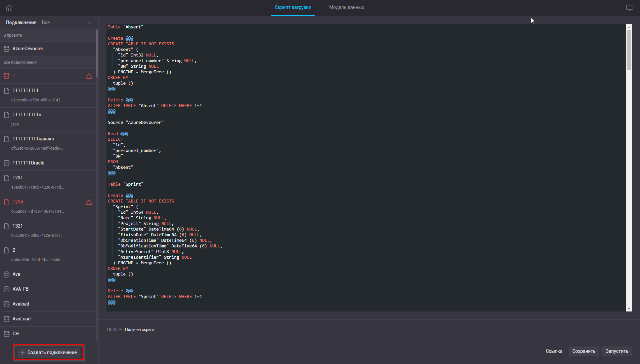The width and height of the screenshot is (640, 364).
Task: Click database icon of Ava connection
Action: tap(7, 274)
